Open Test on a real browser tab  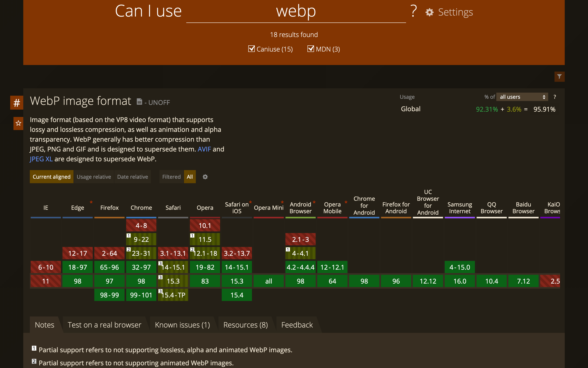tap(104, 325)
